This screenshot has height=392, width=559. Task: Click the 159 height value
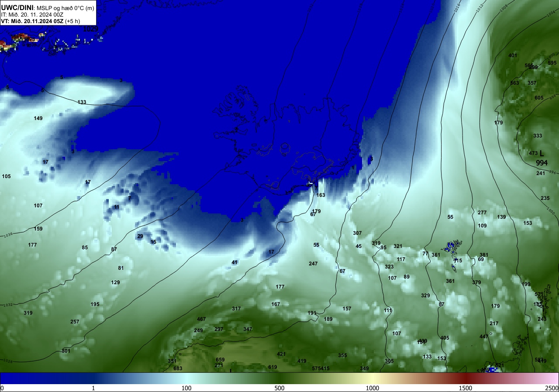[x=38, y=229]
